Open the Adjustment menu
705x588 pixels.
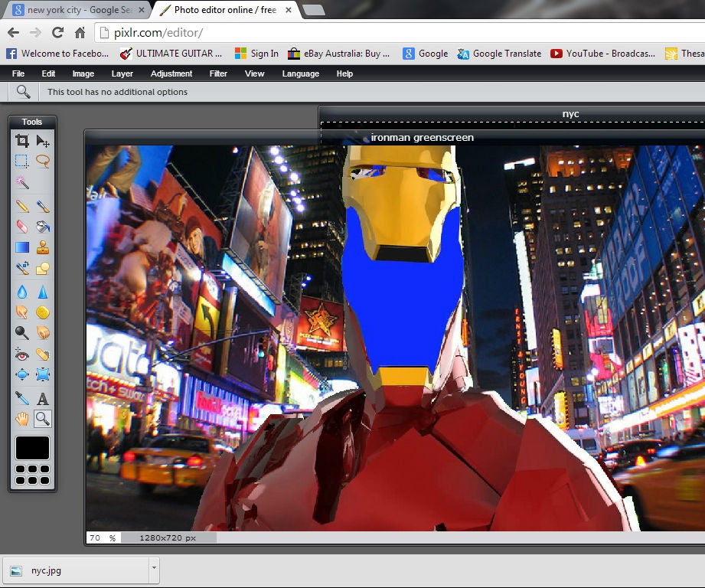pyautogui.click(x=171, y=73)
